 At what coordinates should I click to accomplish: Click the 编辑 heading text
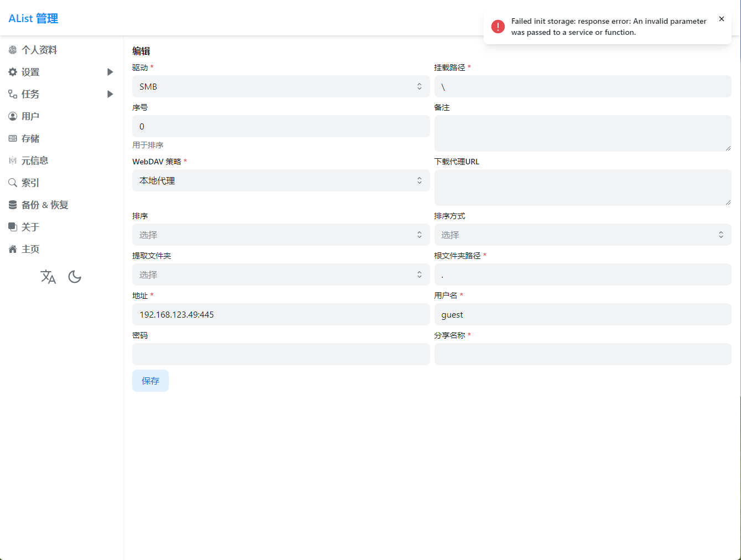pyautogui.click(x=141, y=51)
